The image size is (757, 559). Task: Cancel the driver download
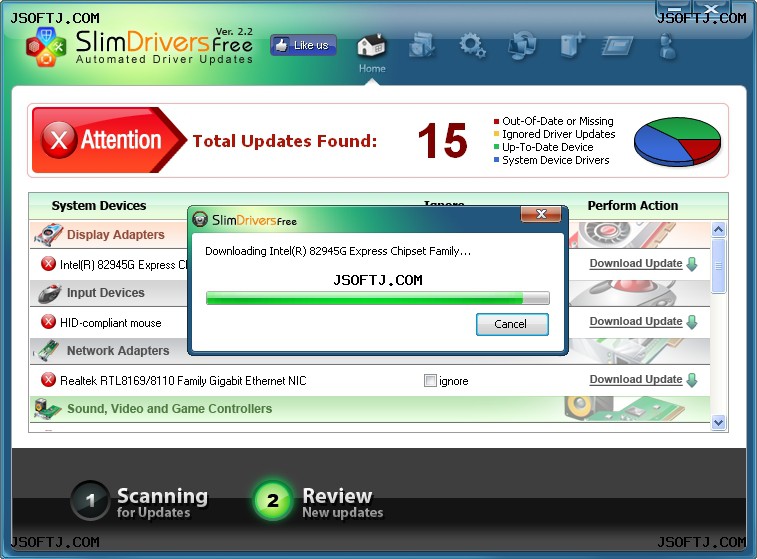pyautogui.click(x=512, y=324)
